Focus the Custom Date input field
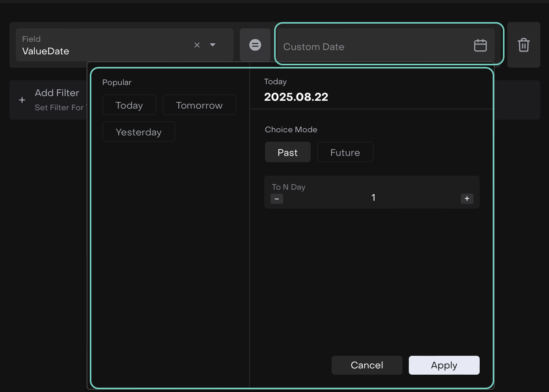This screenshot has width=549, height=392. click(370, 46)
